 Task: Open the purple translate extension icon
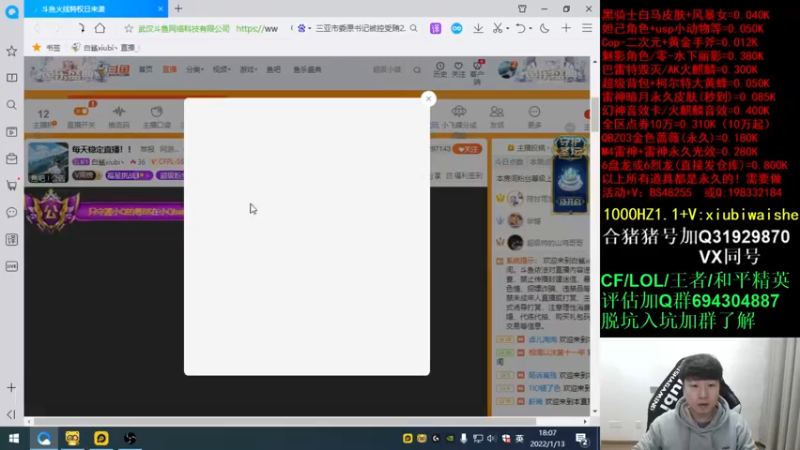pyautogui.click(x=435, y=29)
